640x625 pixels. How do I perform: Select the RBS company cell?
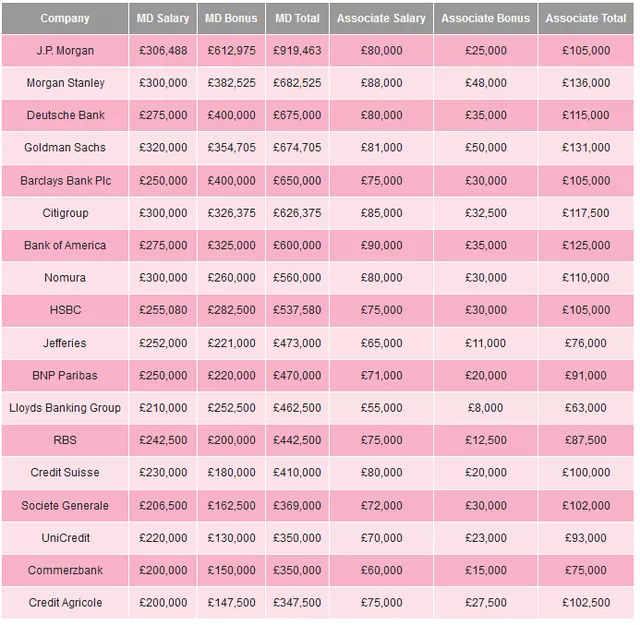click(65, 440)
